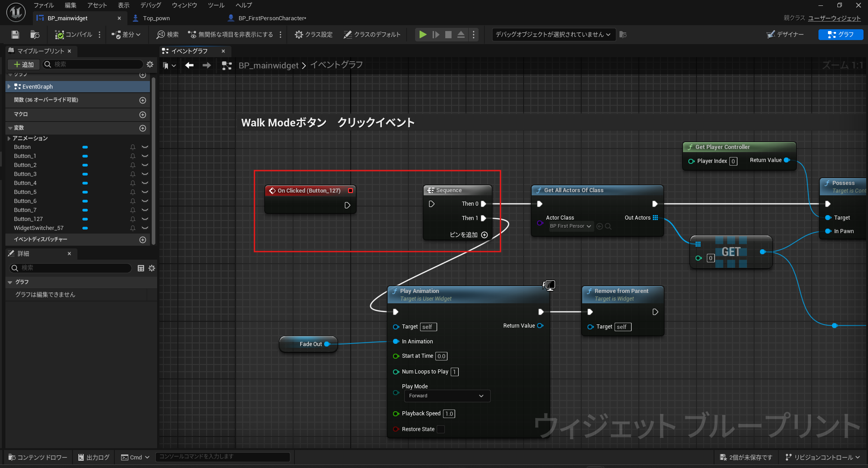Toggle visibility eye for Button_127 variable

[x=145, y=219]
